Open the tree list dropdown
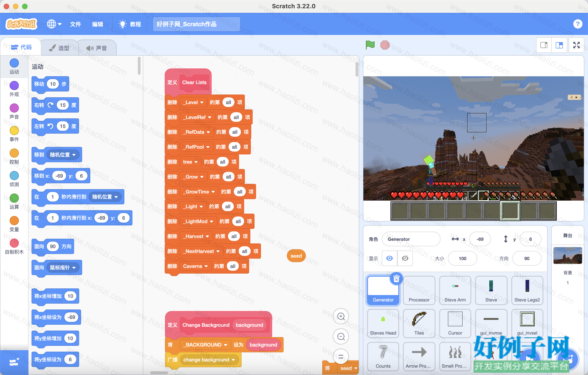Viewport: 588px width, 375px height. [x=190, y=162]
